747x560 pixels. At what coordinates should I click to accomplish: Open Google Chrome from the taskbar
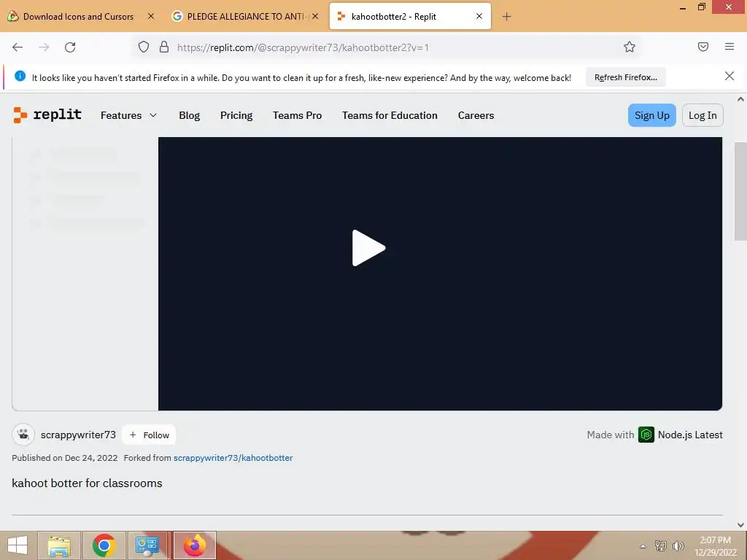click(x=104, y=545)
